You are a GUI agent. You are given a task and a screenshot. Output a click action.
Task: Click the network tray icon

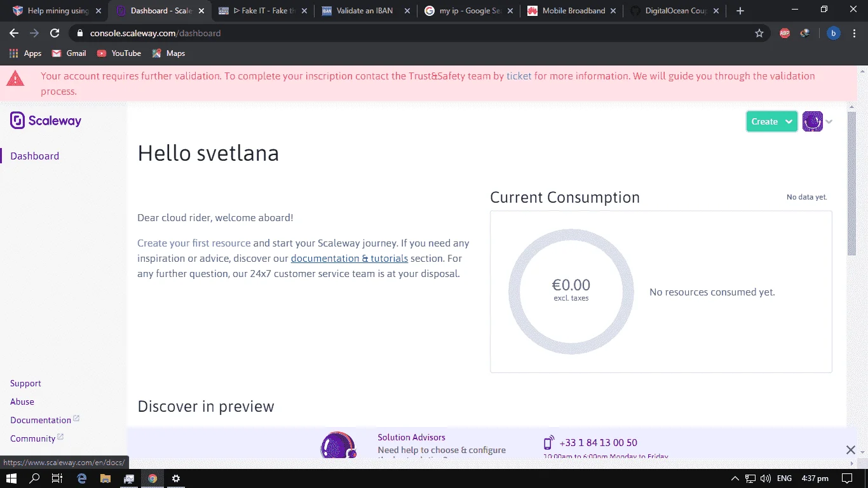[750, 478]
